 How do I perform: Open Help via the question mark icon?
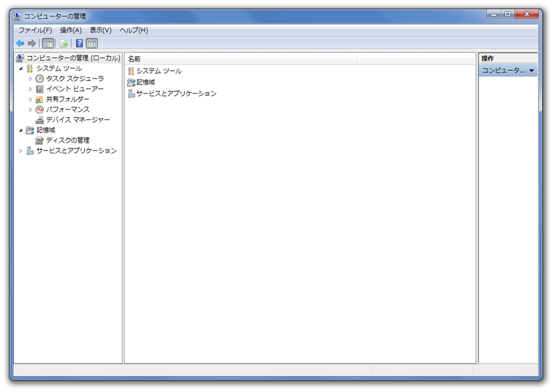pos(80,44)
